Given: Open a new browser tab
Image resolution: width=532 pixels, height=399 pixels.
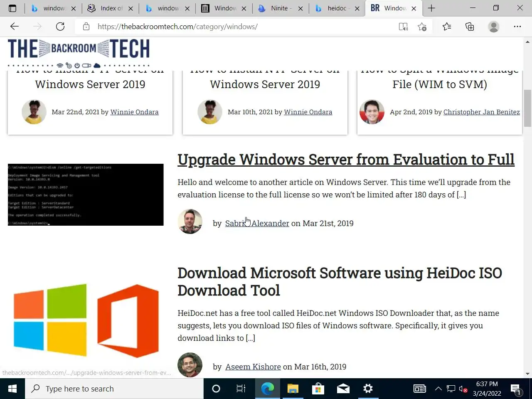Looking at the screenshot, I should click(x=431, y=8).
